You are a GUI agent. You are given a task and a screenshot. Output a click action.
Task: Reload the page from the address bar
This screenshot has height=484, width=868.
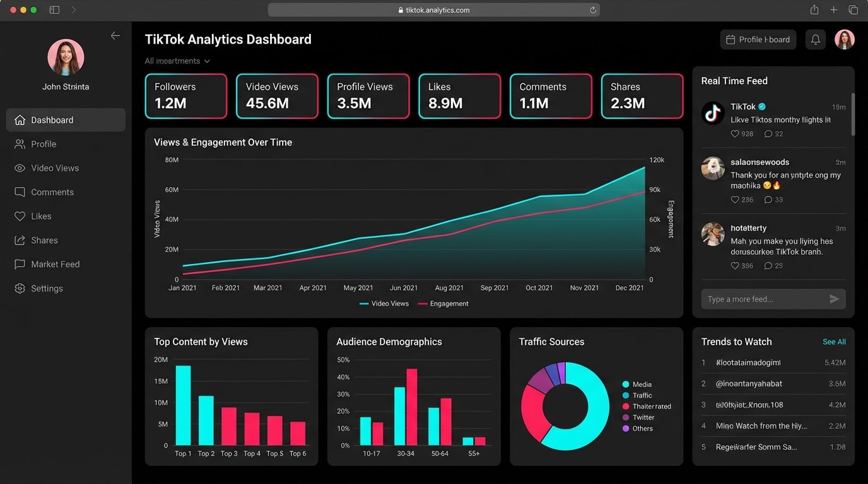(593, 10)
